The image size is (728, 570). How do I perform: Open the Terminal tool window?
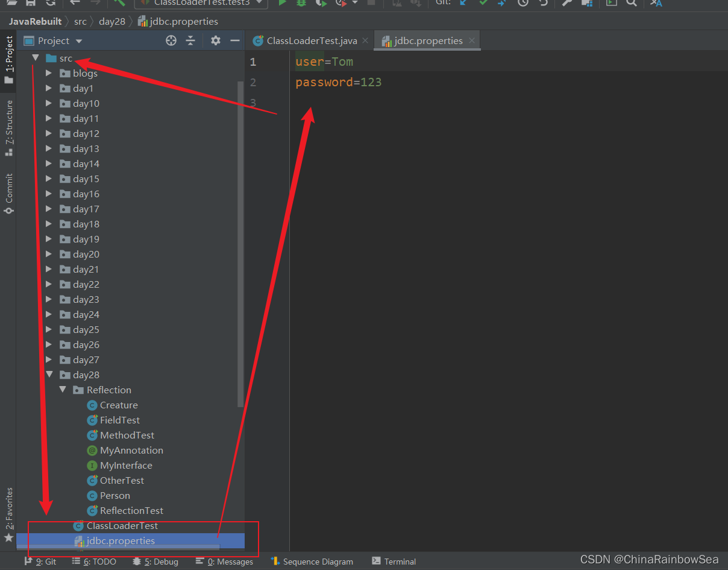pyautogui.click(x=394, y=561)
